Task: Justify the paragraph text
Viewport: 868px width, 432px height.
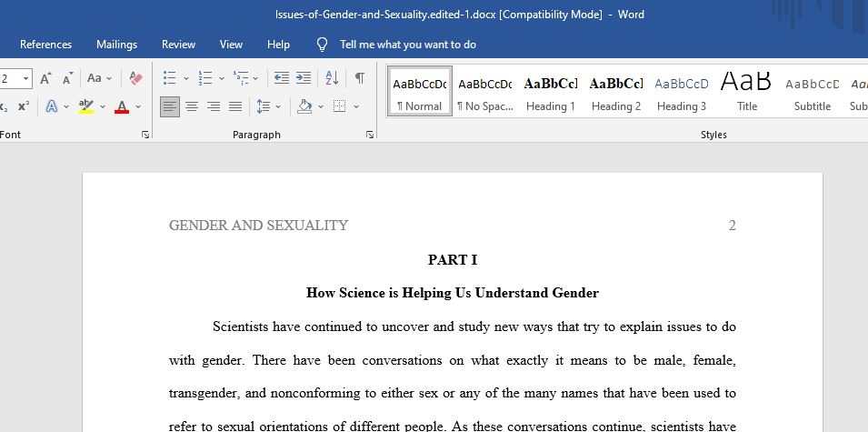Action: pyautogui.click(x=235, y=106)
